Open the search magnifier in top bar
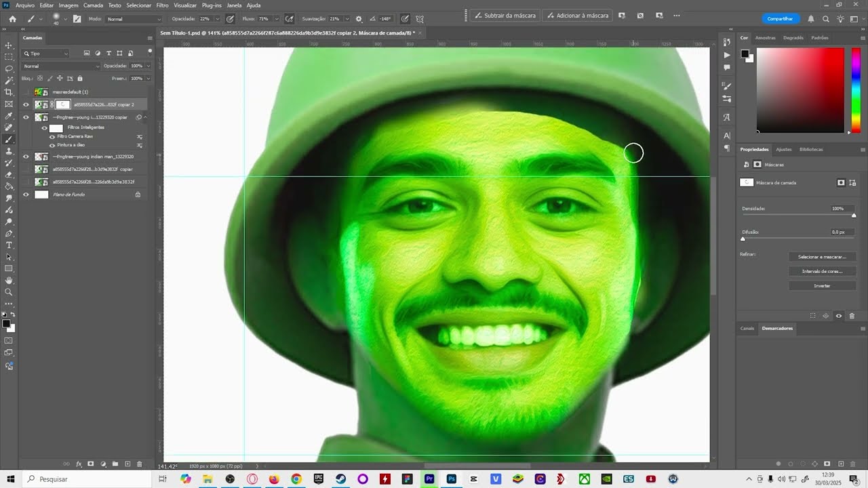 pyautogui.click(x=825, y=19)
